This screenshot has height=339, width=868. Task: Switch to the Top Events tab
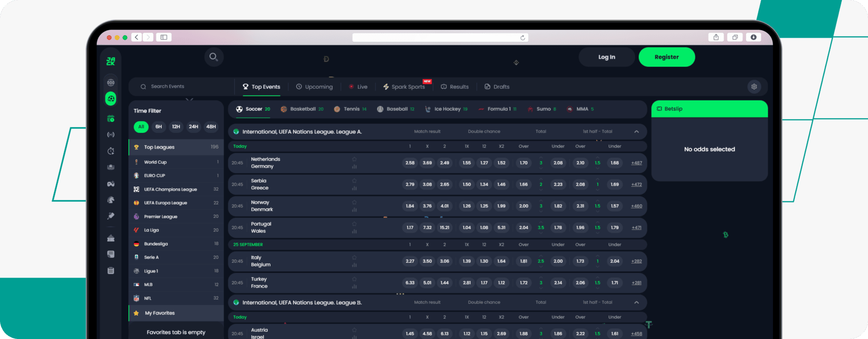[x=261, y=87]
